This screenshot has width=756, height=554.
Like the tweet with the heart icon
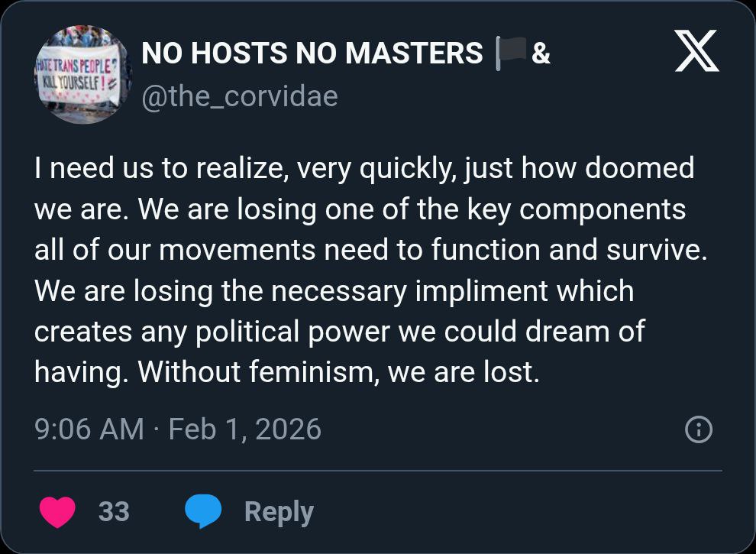coord(58,511)
